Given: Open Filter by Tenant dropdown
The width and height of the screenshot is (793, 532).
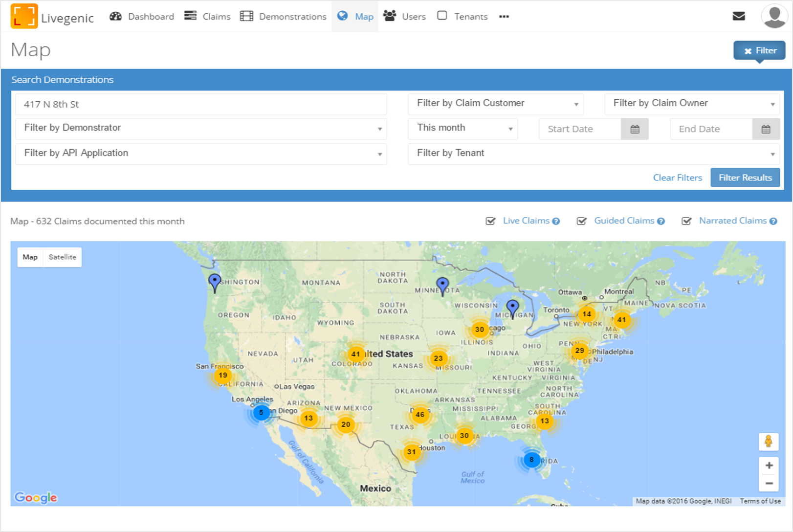Looking at the screenshot, I should [x=594, y=154].
